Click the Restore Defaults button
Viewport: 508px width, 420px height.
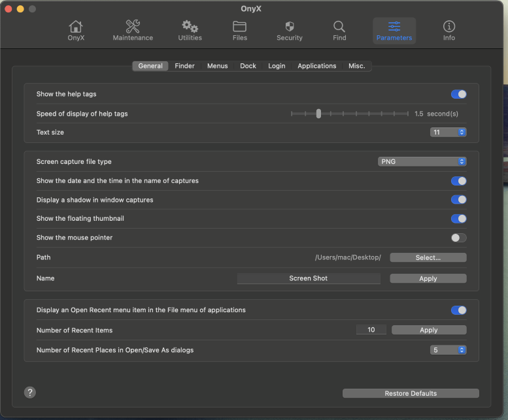[411, 393]
